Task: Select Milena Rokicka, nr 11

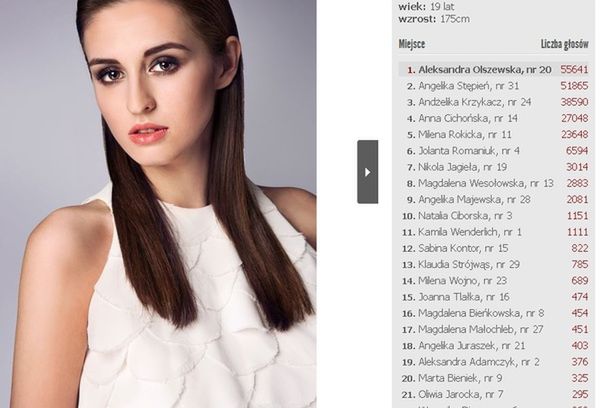Action: 465,135
